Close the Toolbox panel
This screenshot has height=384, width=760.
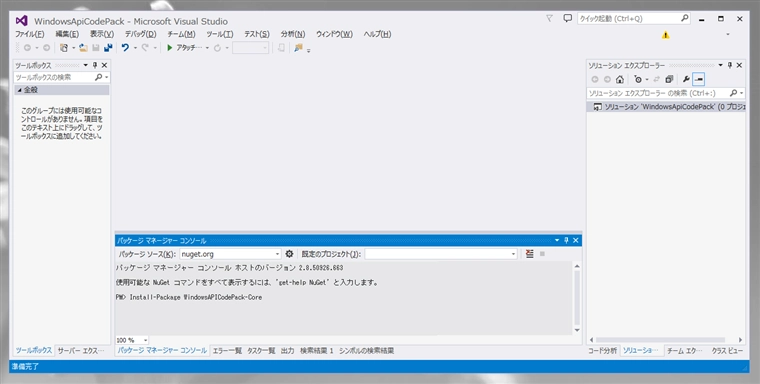[104, 65]
